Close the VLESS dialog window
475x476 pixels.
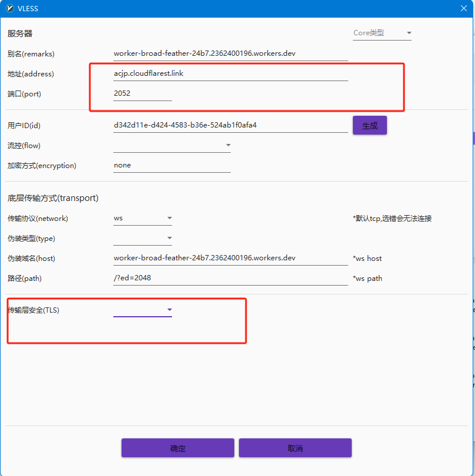(x=464, y=9)
